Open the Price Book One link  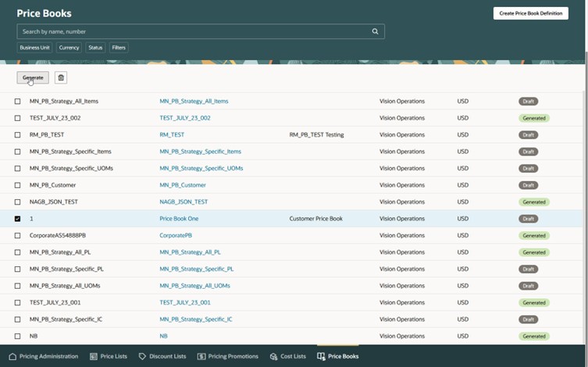179,219
